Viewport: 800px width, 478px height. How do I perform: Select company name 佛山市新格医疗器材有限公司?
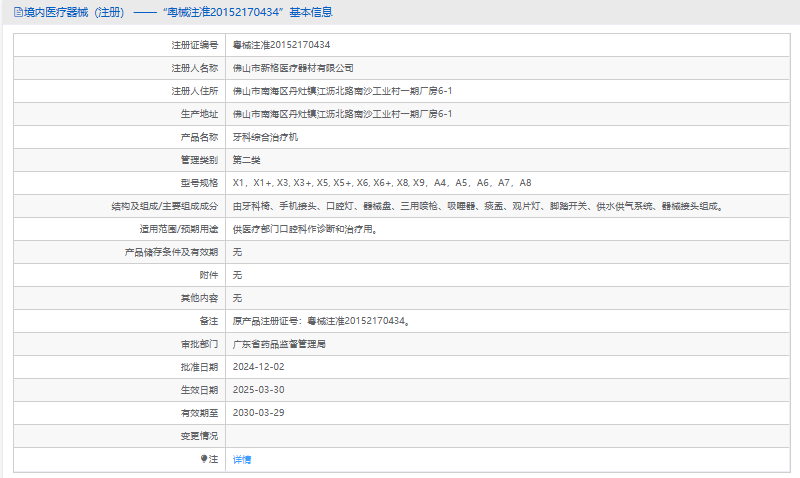tap(293, 68)
